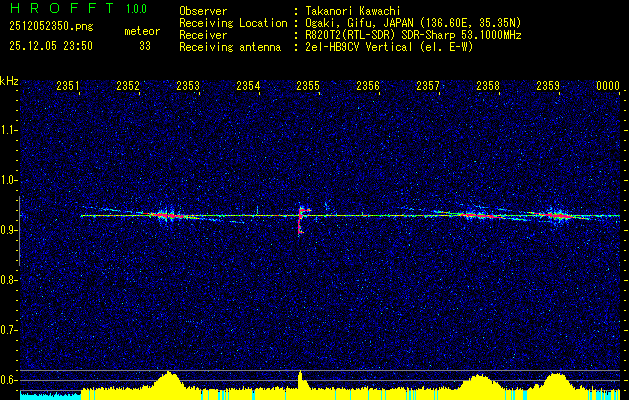Select the version number 1.0.0
629x400 pixels.
click(x=136, y=9)
